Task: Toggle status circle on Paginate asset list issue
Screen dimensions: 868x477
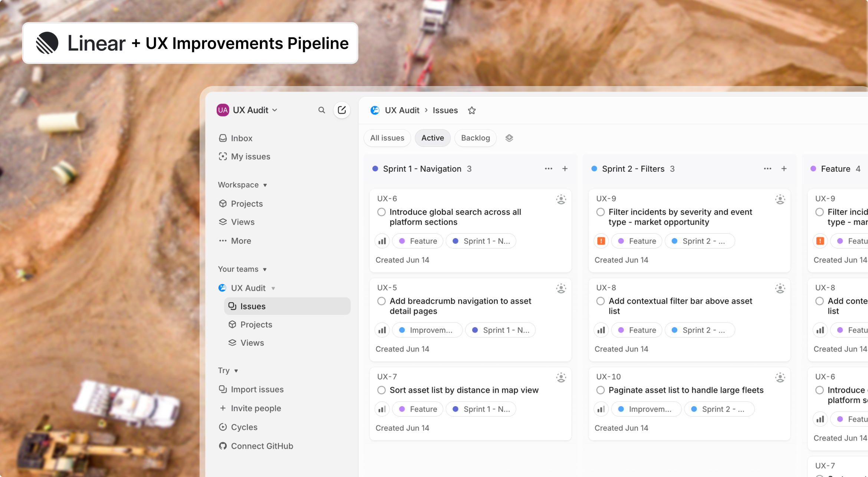Action: coord(601,390)
